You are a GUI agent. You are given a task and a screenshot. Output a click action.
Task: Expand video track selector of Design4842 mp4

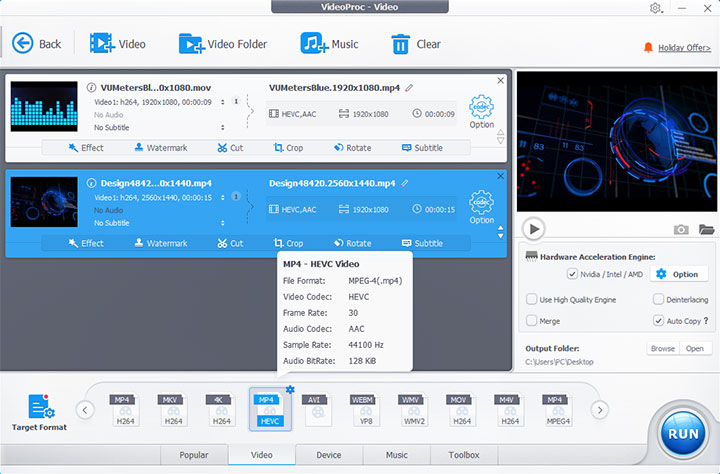click(x=223, y=198)
